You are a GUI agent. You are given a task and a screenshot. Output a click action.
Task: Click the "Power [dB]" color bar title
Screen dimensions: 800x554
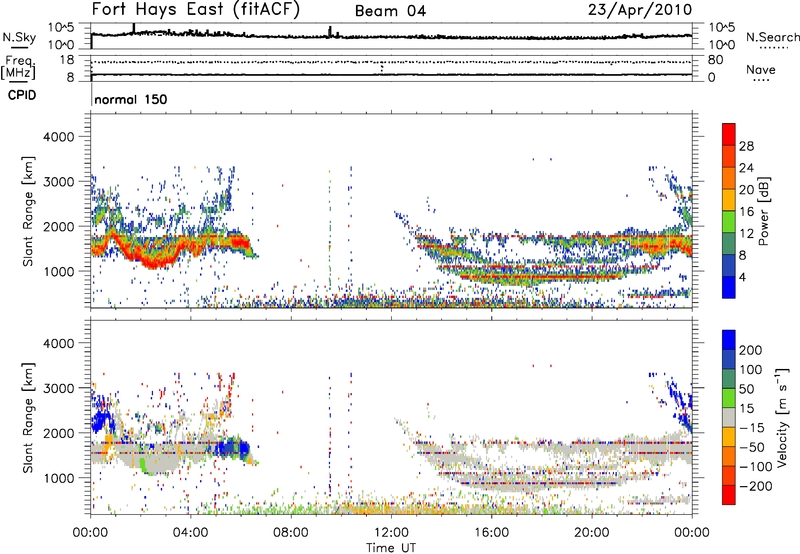click(764, 211)
